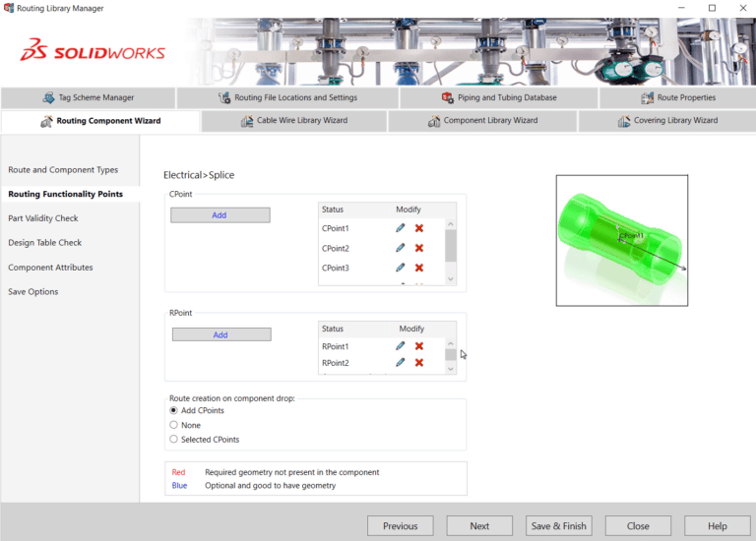The height and width of the screenshot is (541, 756).
Task: Click Add in the CPoint section
Action: [x=220, y=215]
